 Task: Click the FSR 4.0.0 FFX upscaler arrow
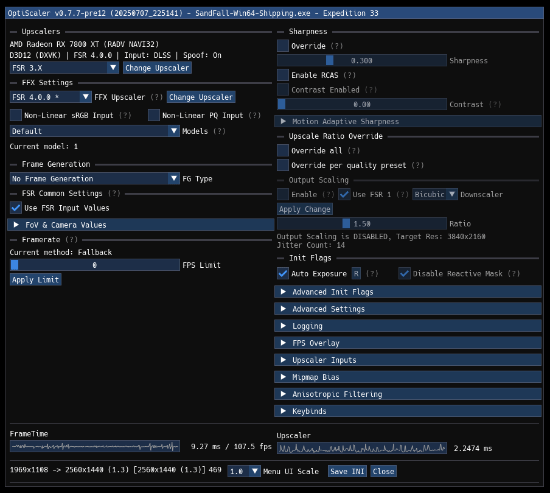(x=86, y=96)
